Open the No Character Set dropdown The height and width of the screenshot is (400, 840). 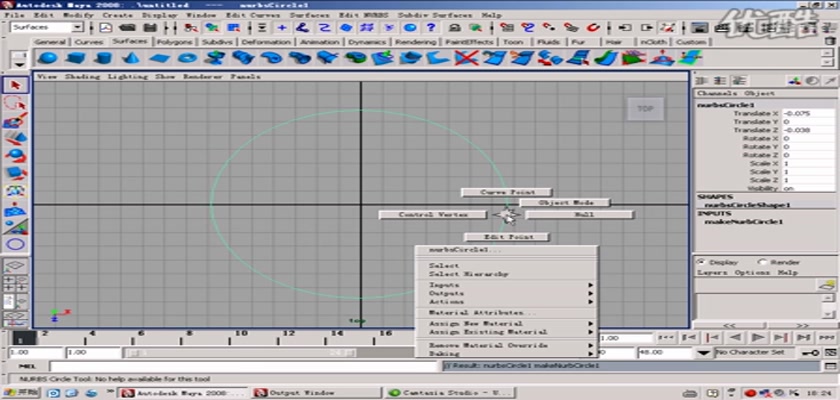pyautogui.click(x=754, y=353)
